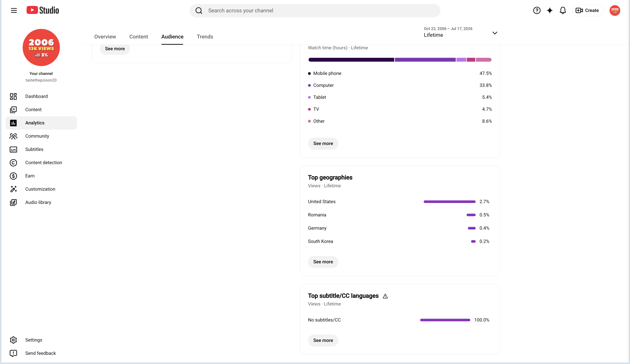
Task: Click the Content video library icon
Action: pos(13,110)
